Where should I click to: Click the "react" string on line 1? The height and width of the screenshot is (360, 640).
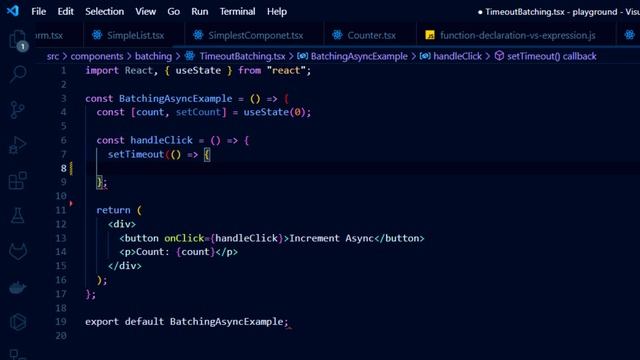click(x=286, y=71)
